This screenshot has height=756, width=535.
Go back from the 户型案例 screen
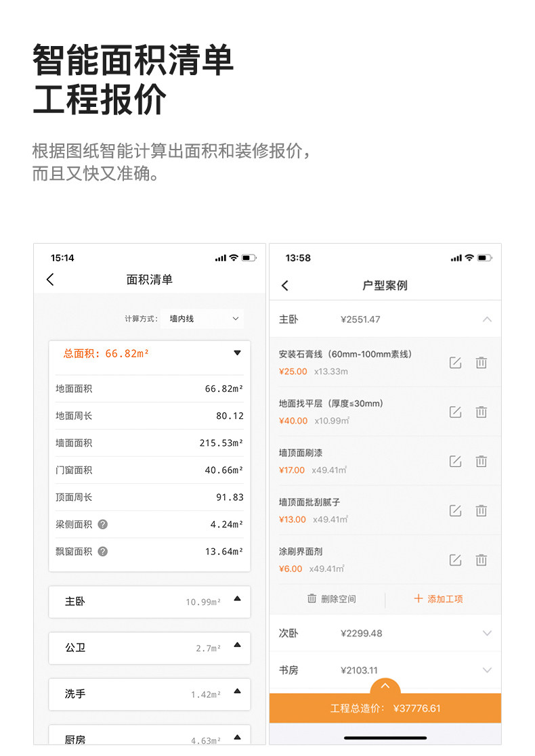(285, 286)
